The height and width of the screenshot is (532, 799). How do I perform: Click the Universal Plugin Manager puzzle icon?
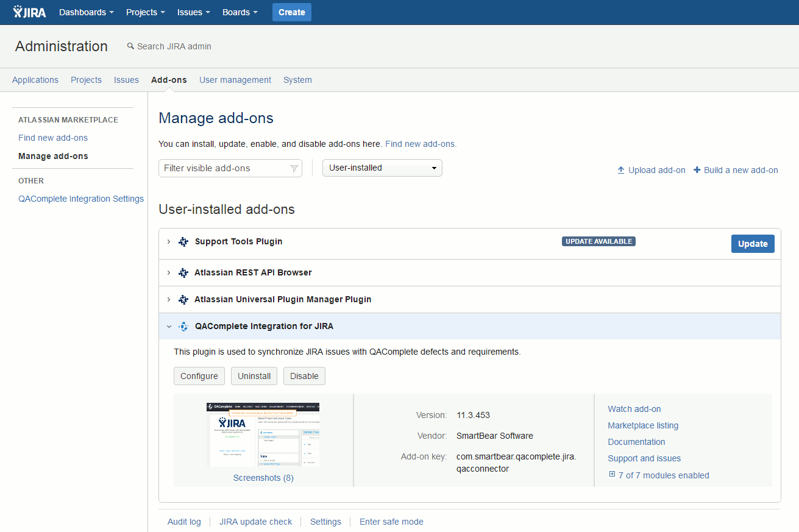click(x=183, y=299)
